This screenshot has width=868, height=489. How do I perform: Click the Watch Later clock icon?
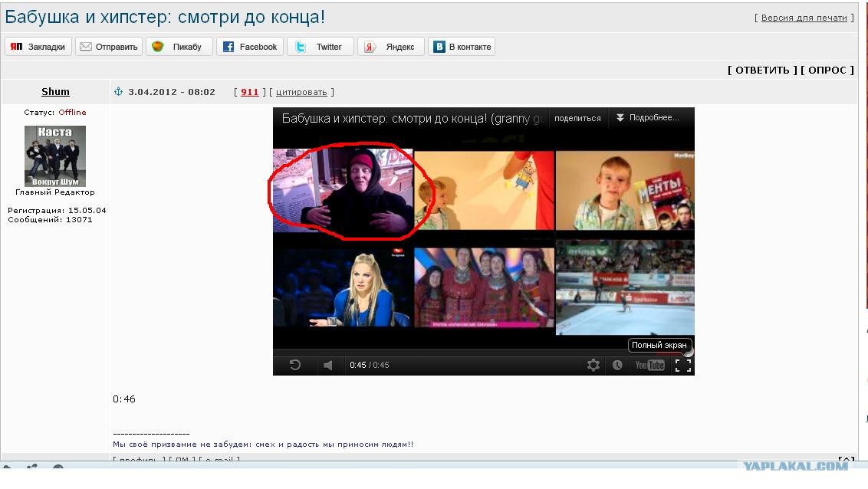tap(617, 366)
